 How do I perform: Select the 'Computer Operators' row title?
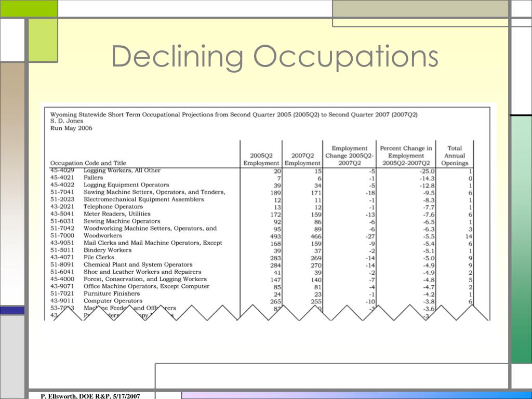click(113, 301)
